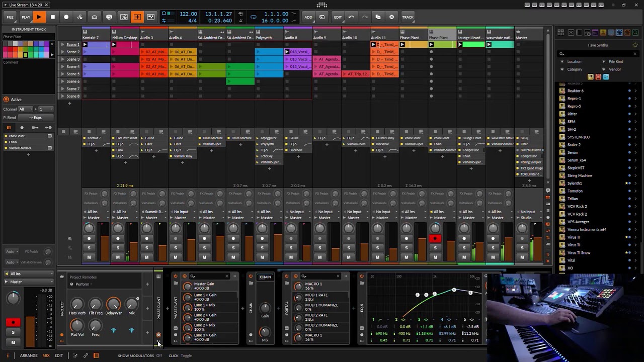Expand the Repro-1 browser entry chevron
This screenshot has height=362, width=644.
click(x=635, y=99)
